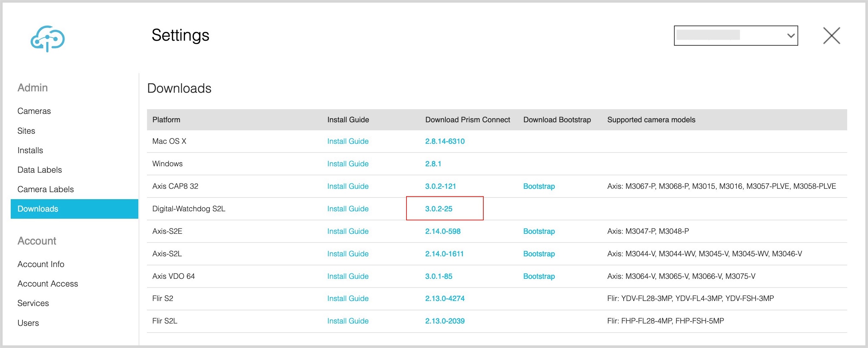This screenshot has height=348, width=868.
Task: Download Mac version 2.8.14-6310
Action: [x=445, y=141]
